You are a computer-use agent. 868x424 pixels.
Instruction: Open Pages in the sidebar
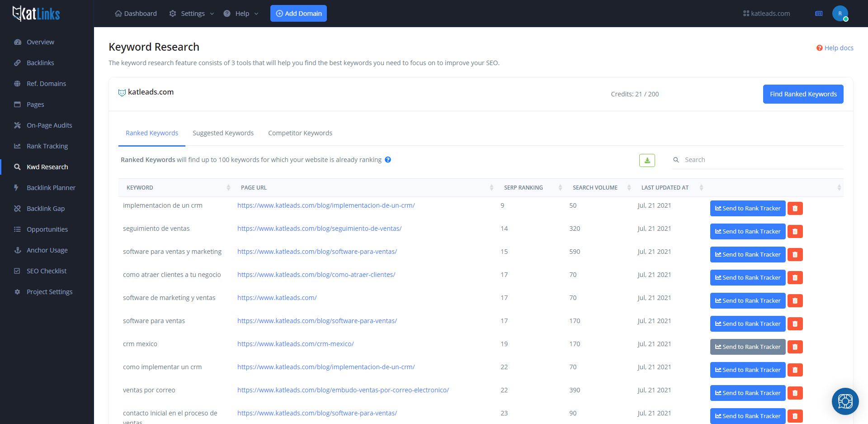[x=35, y=105]
